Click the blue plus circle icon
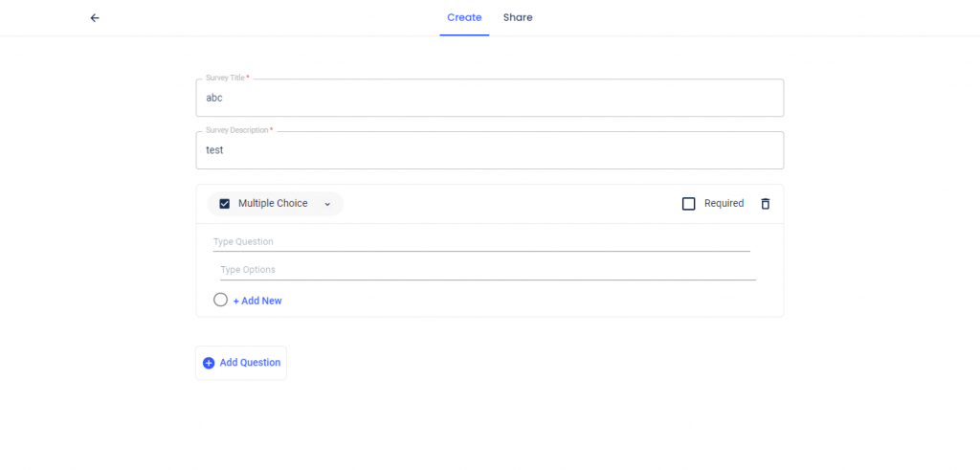Screen dimensions: 980x470 coord(209,363)
